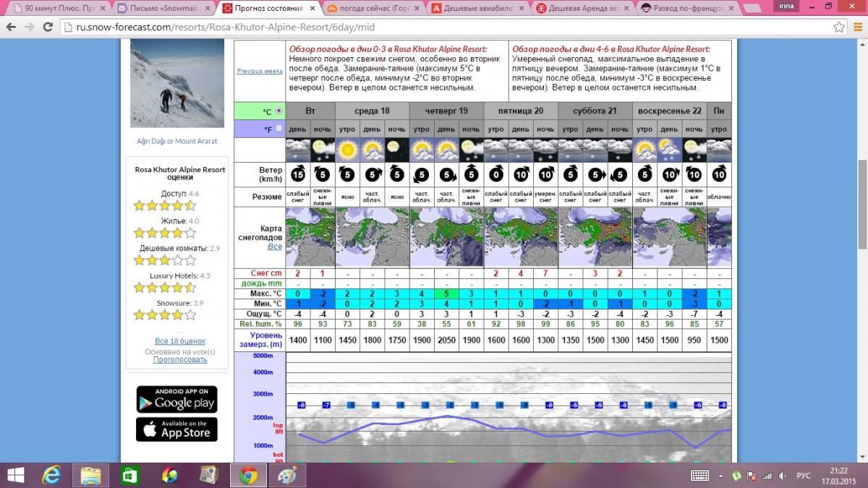Click the "умерен. снег" summary cell
Image resolution: width=868 pixels, height=488 pixels.
coord(545,197)
